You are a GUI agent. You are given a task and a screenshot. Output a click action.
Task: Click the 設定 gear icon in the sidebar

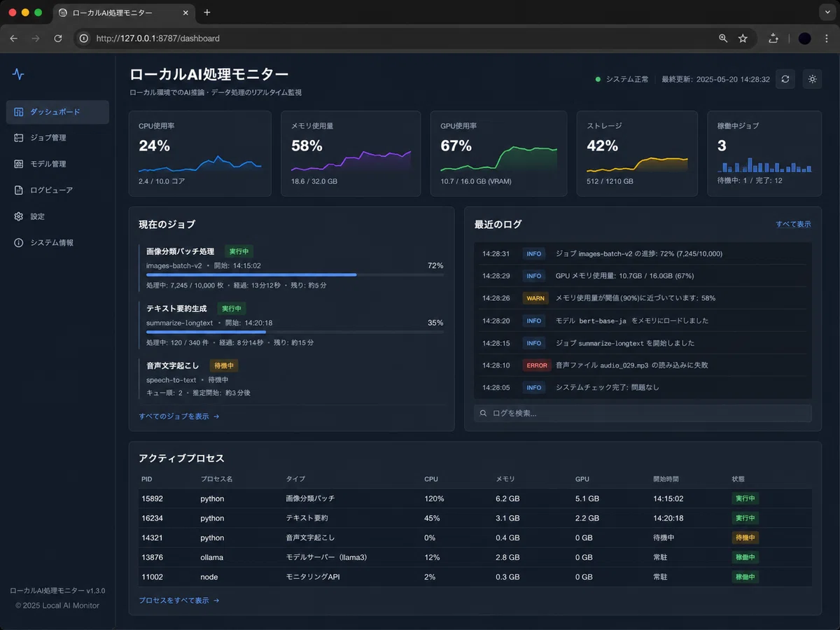[19, 216]
